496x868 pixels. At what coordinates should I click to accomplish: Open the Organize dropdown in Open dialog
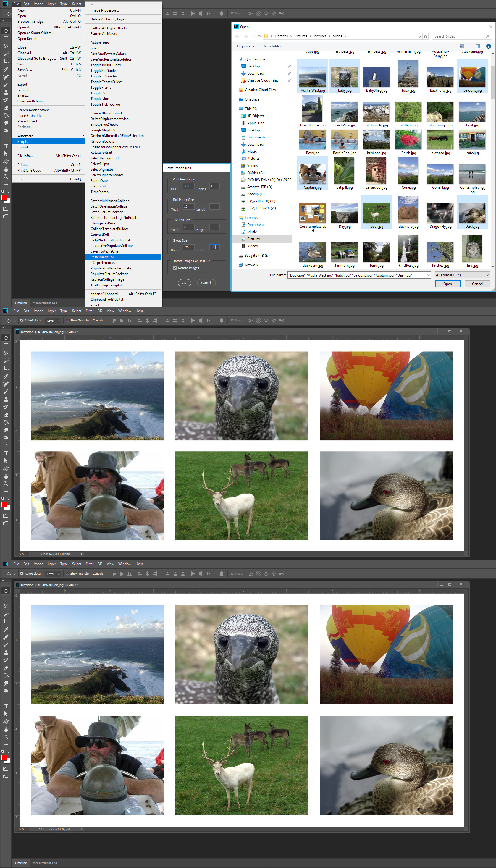click(245, 46)
